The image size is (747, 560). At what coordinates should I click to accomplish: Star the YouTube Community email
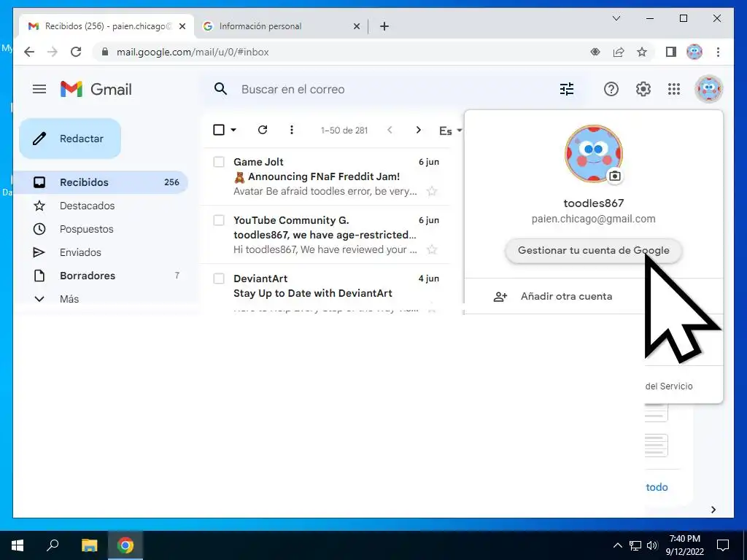[432, 249]
